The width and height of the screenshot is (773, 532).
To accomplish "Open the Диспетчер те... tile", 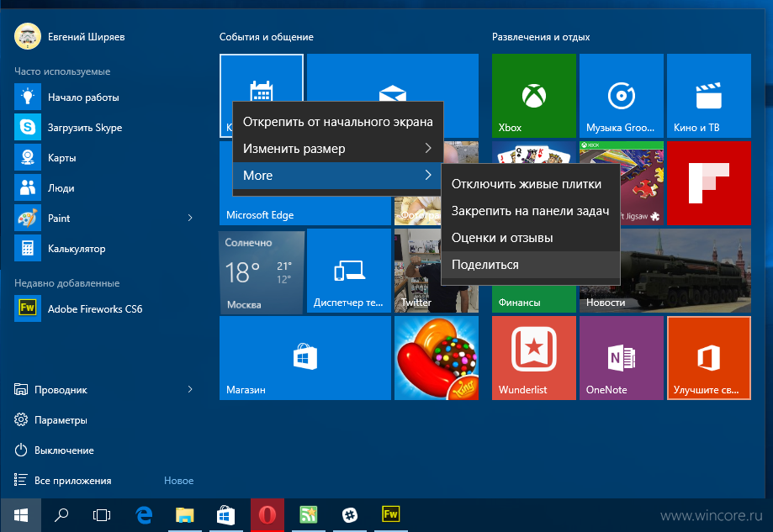I will [348, 271].
